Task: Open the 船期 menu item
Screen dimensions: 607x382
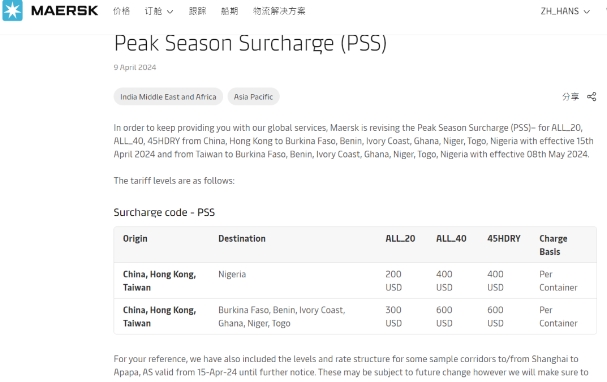Action: 229,11
